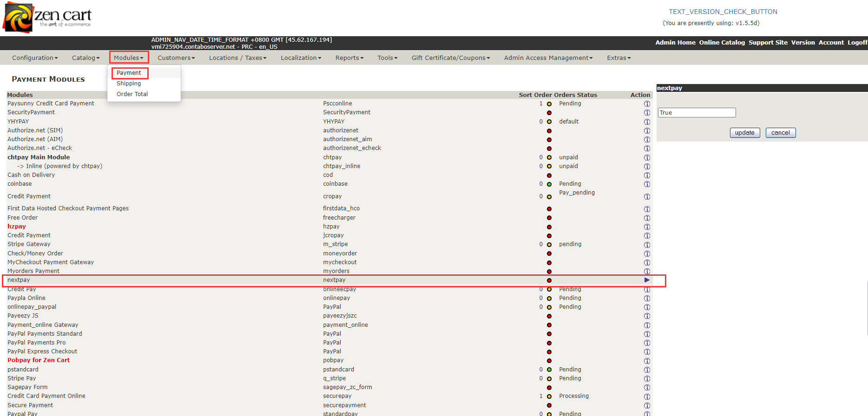Click the Payeezy JS module name

click(x=23, y=316)
